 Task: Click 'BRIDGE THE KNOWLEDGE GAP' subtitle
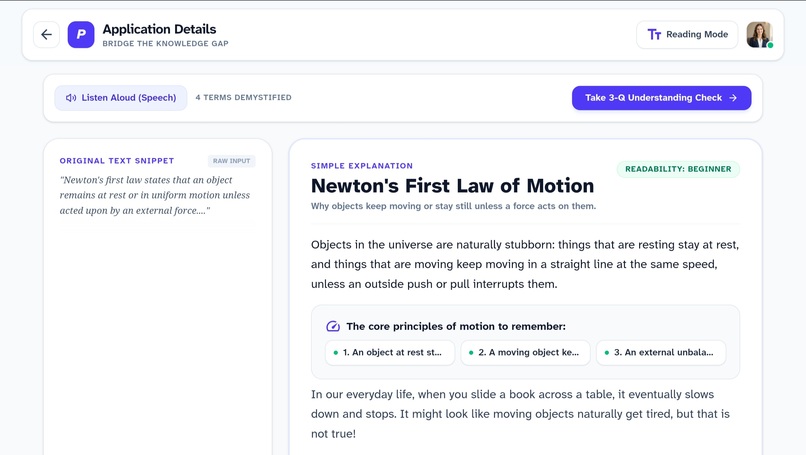[x=166, y=44]
